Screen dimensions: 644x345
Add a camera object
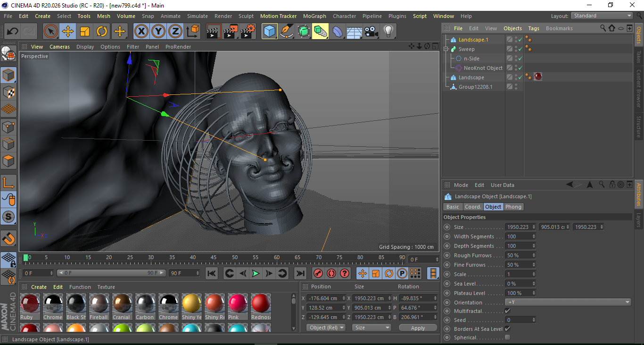[x=372, y=32]
